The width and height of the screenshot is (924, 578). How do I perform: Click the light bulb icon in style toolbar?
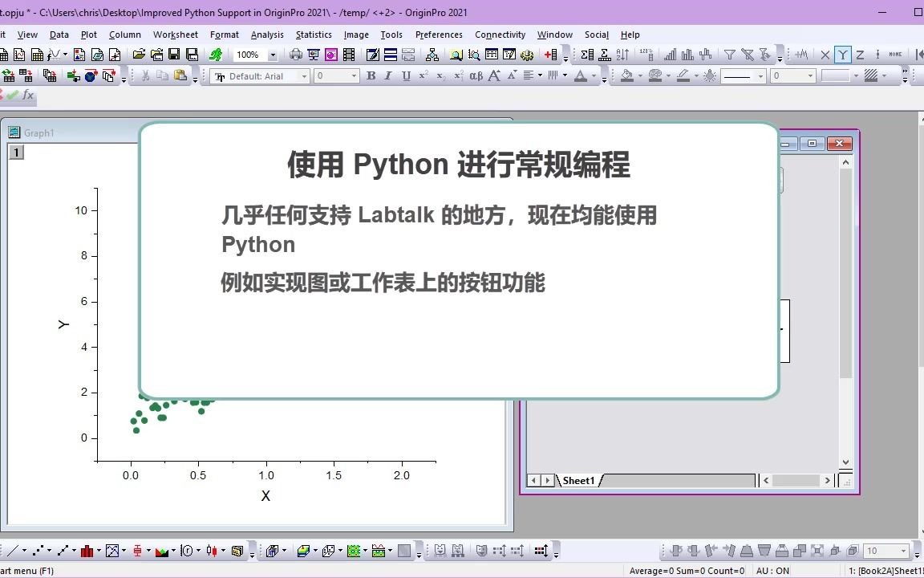[710, 75]
